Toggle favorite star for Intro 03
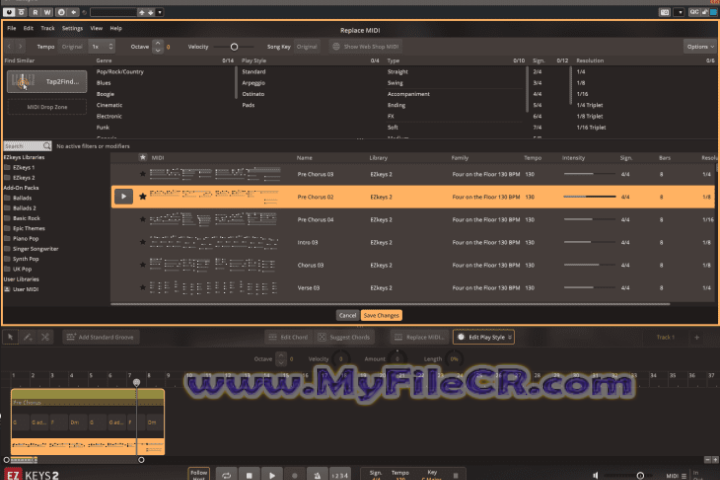The image size is (720, 480). pyautogui.click(x=143, y=242)
